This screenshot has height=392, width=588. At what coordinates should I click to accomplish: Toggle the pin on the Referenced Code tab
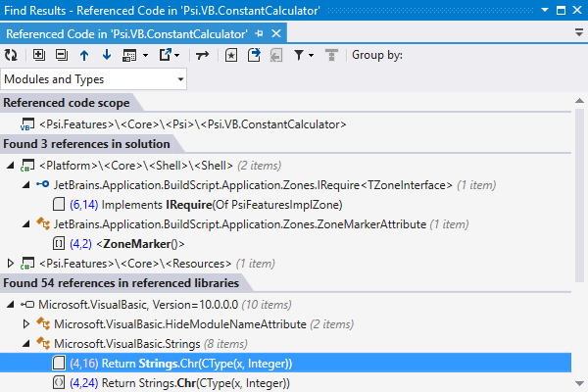(259, 33)
